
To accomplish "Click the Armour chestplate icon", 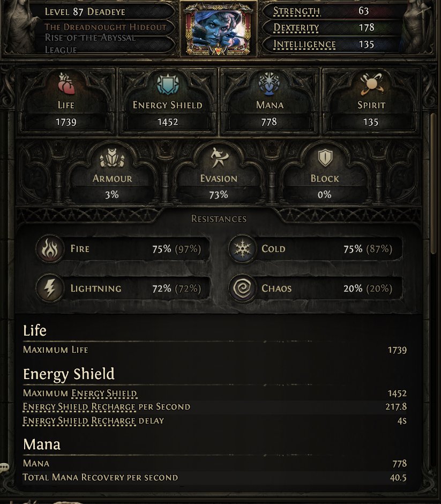I will tap(111, 159).
